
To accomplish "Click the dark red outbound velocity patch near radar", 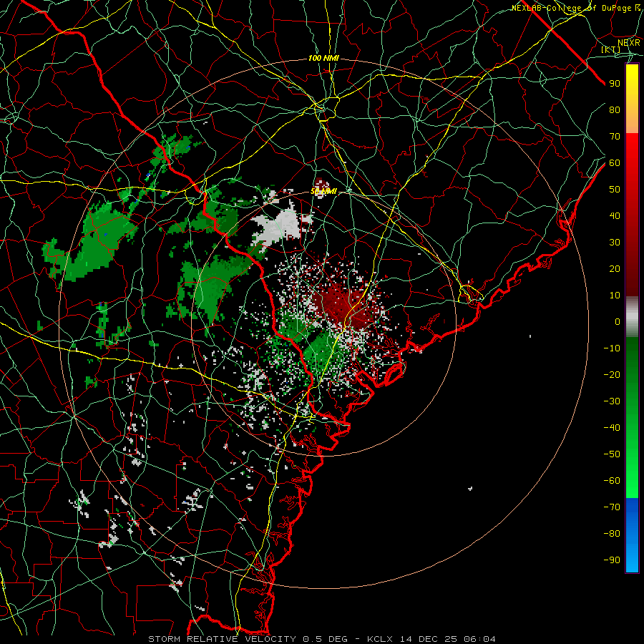I will click(343, 305).
